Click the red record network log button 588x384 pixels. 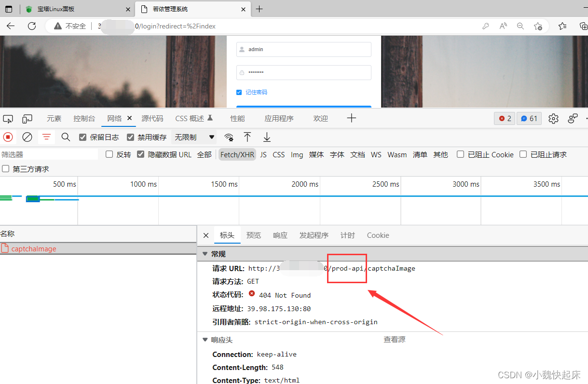coord(8,137)
